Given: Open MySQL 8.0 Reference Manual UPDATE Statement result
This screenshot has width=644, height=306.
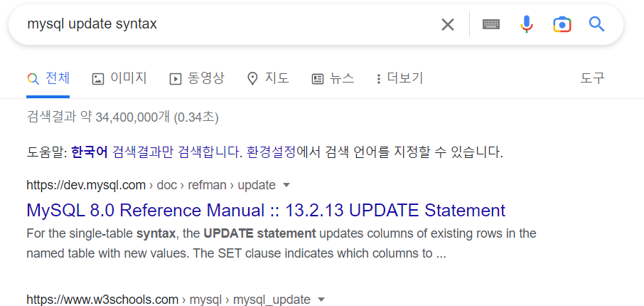Looking at the screenshot, I should [x=266, y=210].
